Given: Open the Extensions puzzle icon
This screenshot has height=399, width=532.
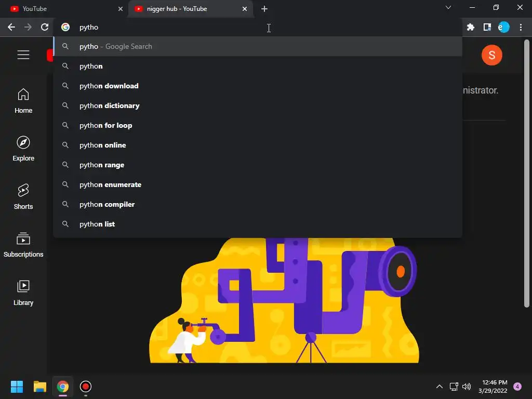Looking at the screenshot, I should 470,27.
